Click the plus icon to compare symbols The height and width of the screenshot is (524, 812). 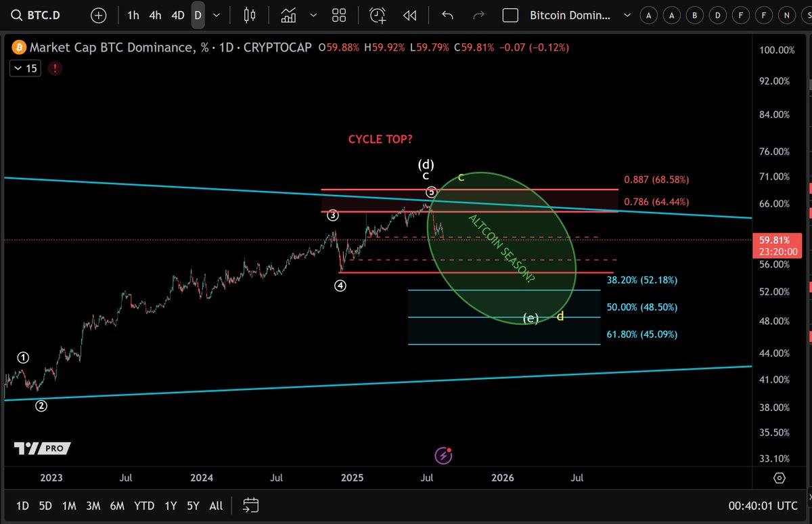point(99,15)
